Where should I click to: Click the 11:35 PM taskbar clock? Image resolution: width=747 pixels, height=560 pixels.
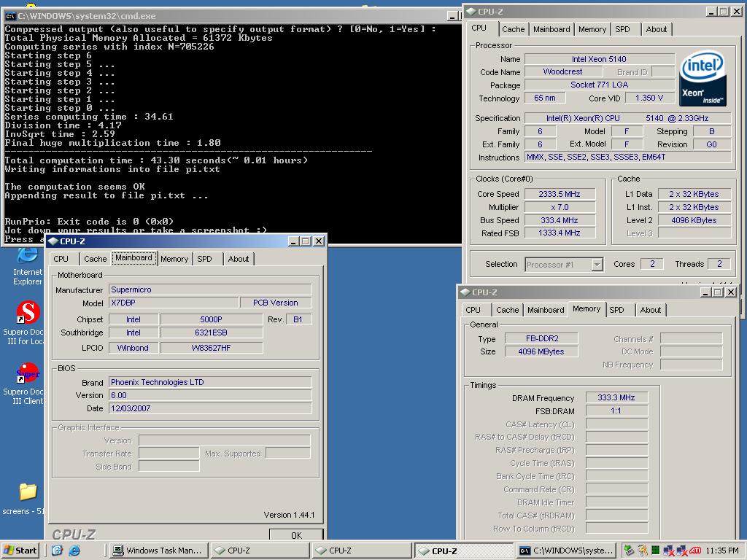click(722, 551)
